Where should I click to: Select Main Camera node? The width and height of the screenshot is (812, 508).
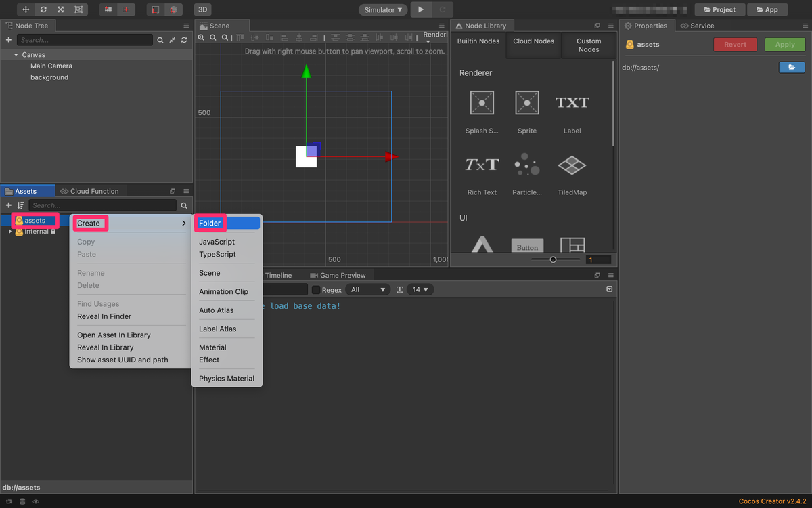[51, 66]
